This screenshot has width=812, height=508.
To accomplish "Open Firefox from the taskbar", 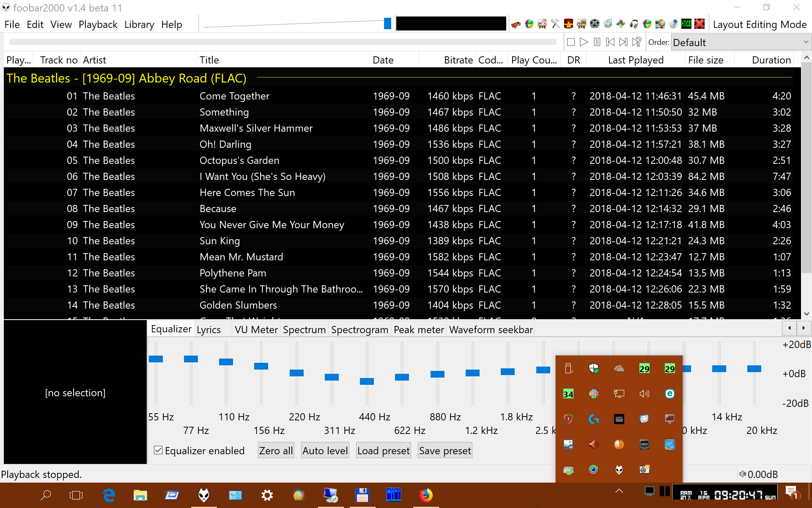I will pyautogui.click(x=425, y=495).
